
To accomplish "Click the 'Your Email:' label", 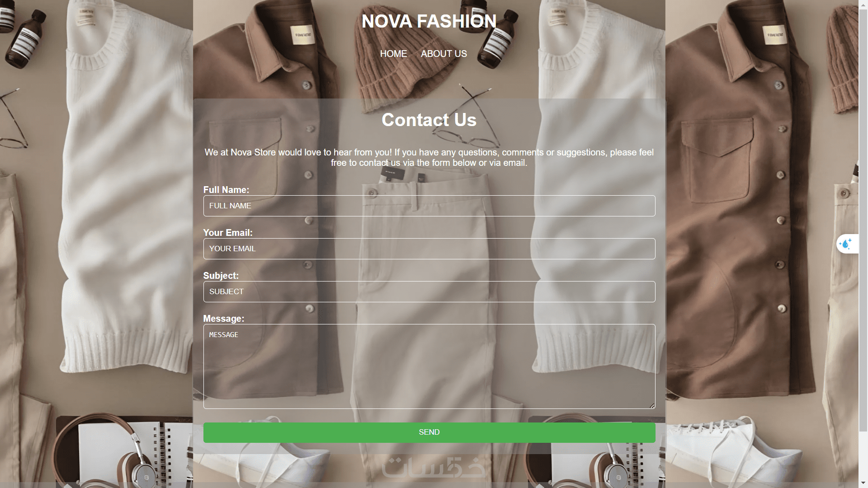I will pos(228,233).
